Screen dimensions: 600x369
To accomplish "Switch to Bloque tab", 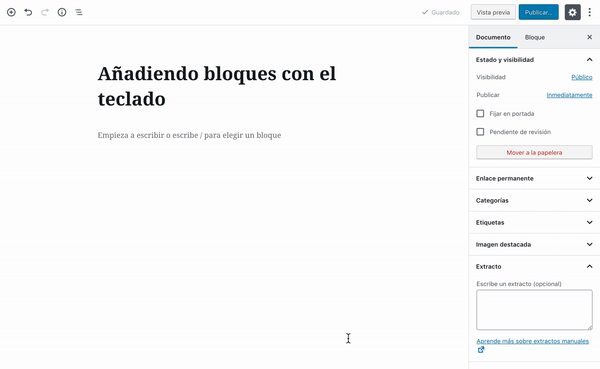I will pos(535,37).
